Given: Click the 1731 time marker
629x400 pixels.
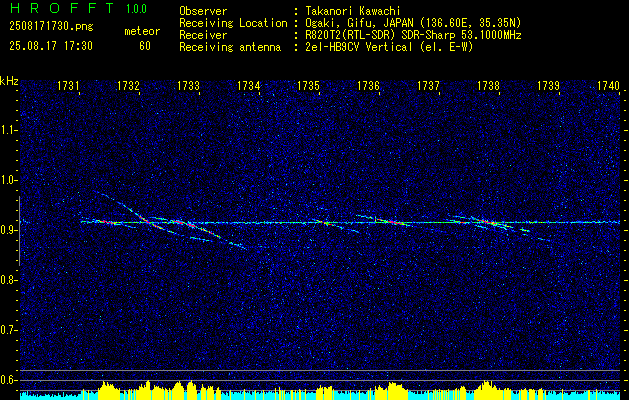Looking at the screenshot, I should (x=68, y=86).
